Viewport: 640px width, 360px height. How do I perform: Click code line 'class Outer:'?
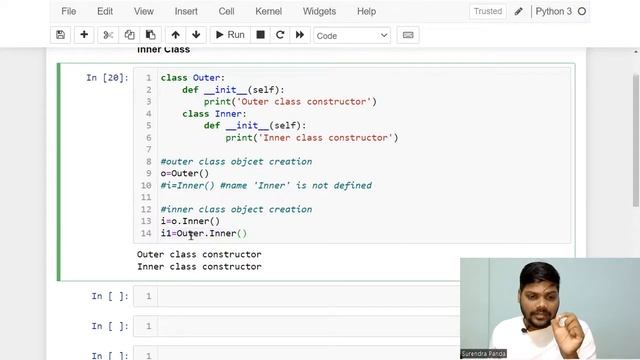tap(193, 78)
